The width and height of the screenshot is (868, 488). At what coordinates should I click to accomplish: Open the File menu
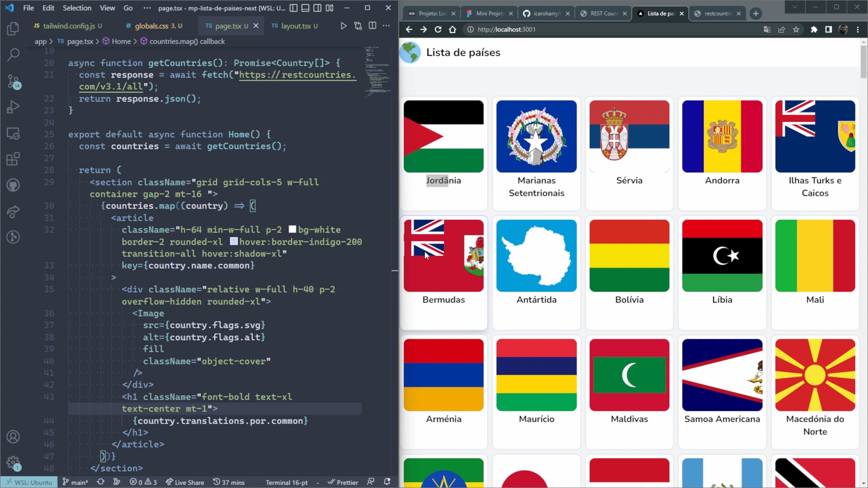[28, 8]
